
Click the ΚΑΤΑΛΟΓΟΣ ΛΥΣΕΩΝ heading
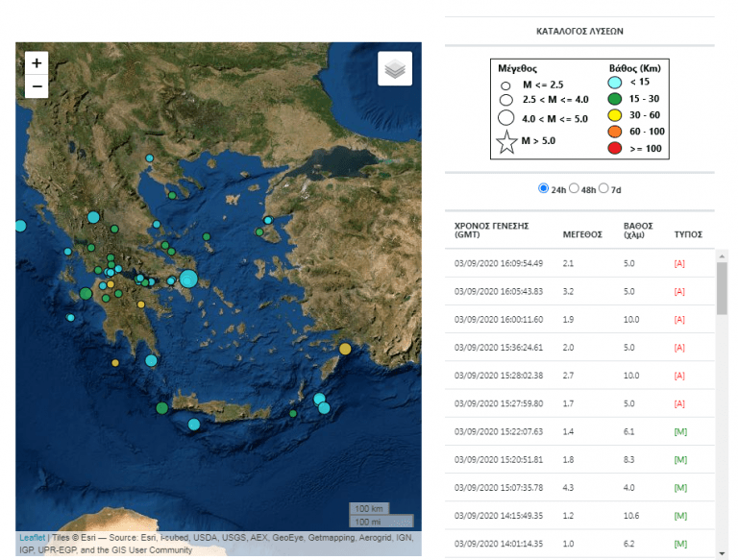[x=579, y=31]
